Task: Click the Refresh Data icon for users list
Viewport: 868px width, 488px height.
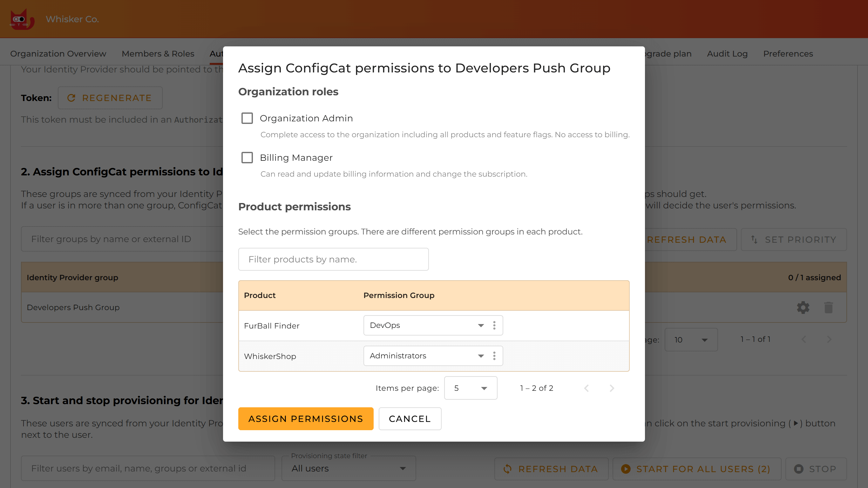Action: pos(507,468)
